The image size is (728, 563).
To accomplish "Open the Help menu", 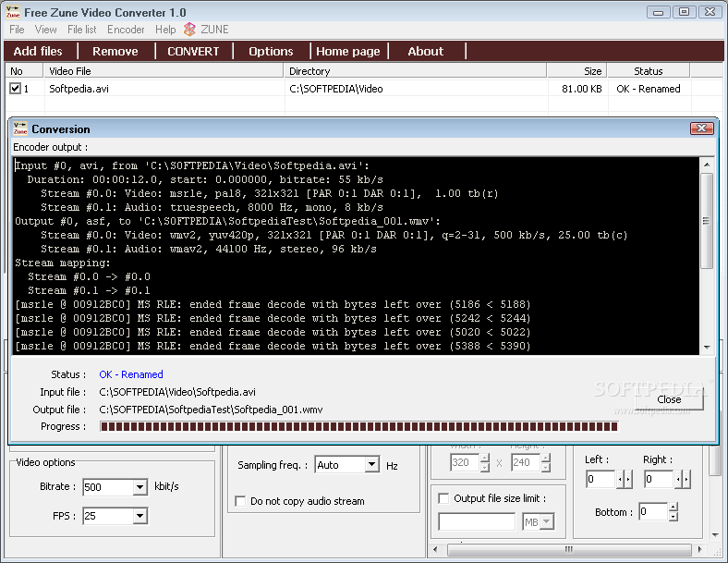I will coord(165,30).
